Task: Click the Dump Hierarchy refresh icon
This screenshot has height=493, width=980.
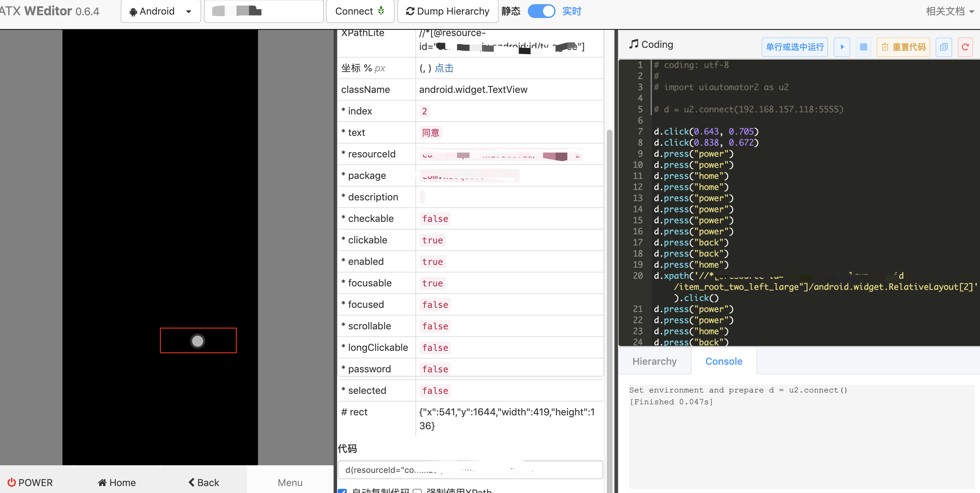Action: click(x=410, y=11)
